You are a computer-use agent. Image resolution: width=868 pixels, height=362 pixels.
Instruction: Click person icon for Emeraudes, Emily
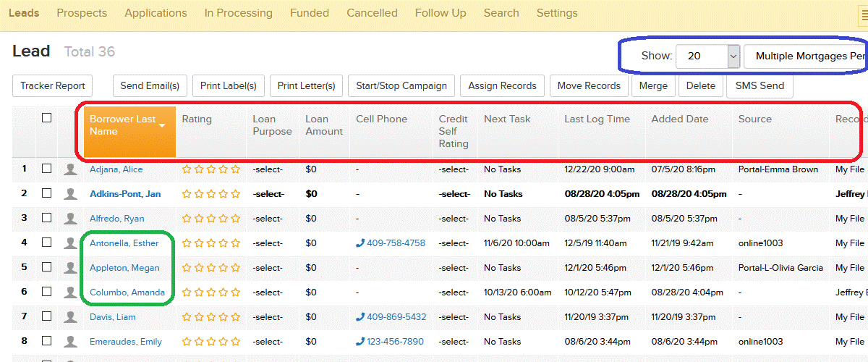coord(70,342)
